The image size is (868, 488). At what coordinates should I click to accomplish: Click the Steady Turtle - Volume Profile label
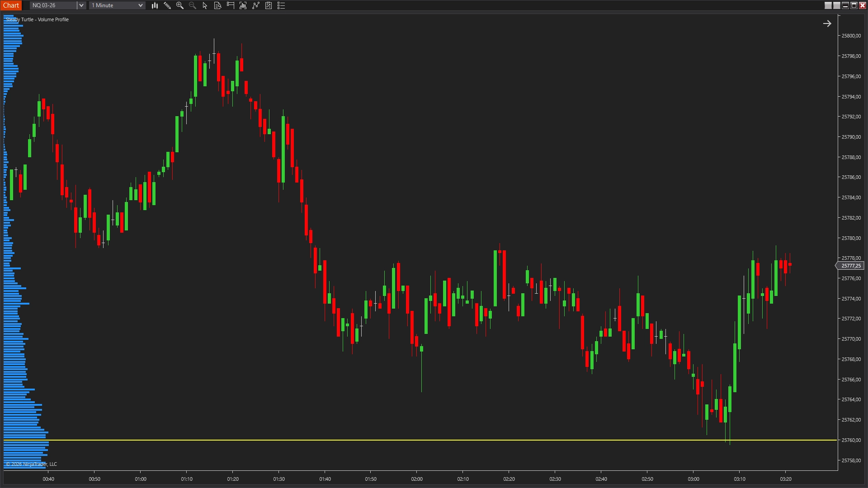pos(37,19)
